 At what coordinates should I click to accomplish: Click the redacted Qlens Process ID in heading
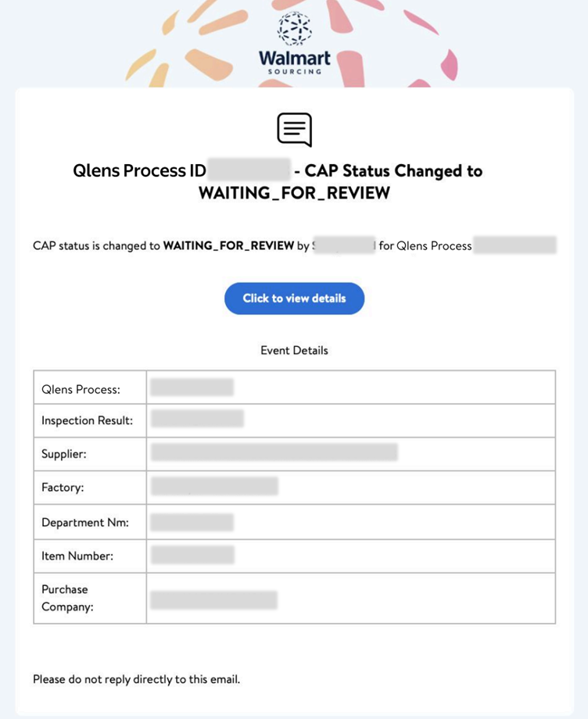pyautogui.click(x=249, y=170)
